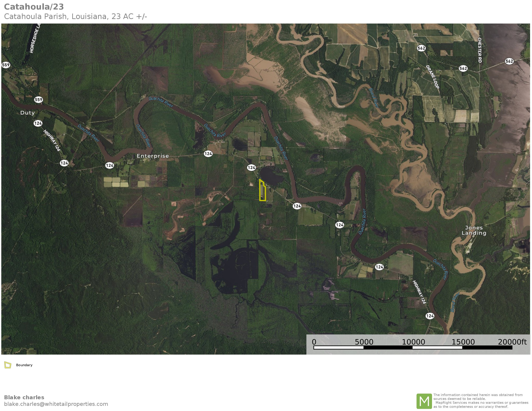
Task: Click the 559 shield at the left map edge
Action: (x=6, y=65)
